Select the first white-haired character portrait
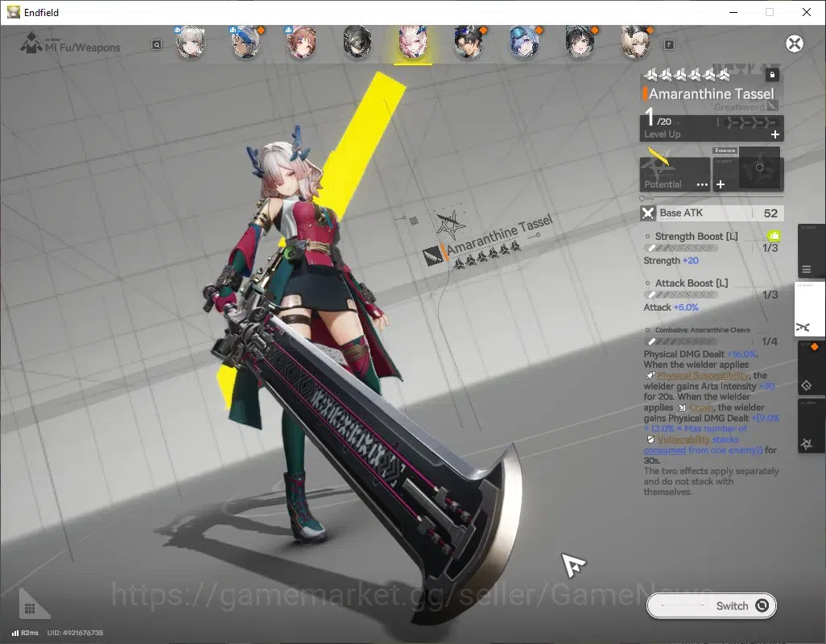 190,42
